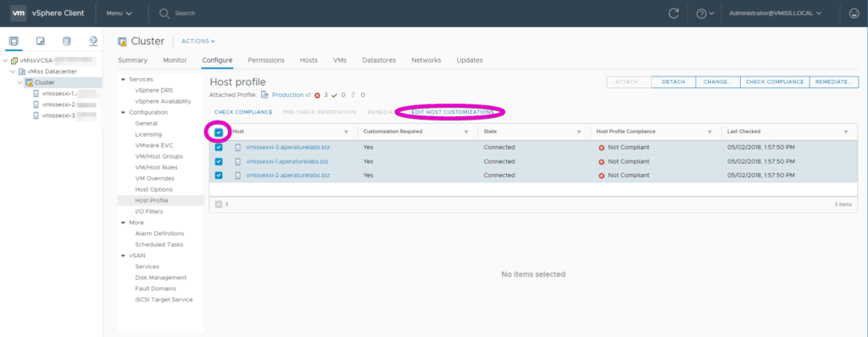The width and height of the screenshot is (868, 337).
Task: Click the Not Compliant icon for vmissesxi-3
Action: tap(601, 148)
